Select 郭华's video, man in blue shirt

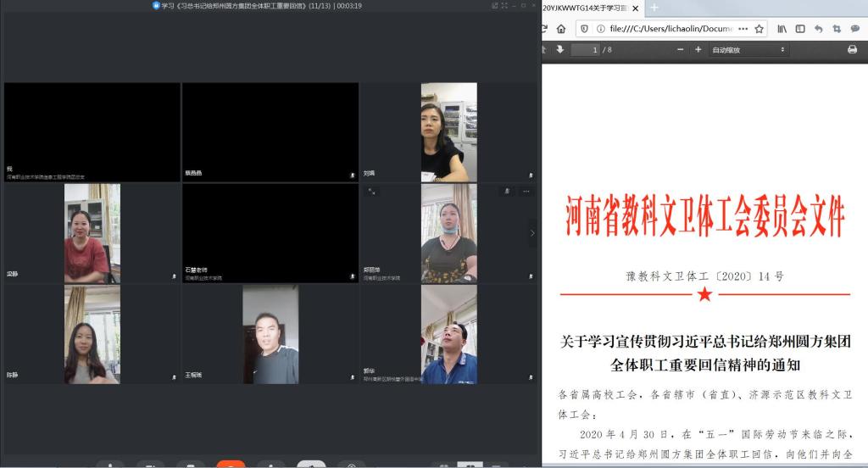[449, 335]
